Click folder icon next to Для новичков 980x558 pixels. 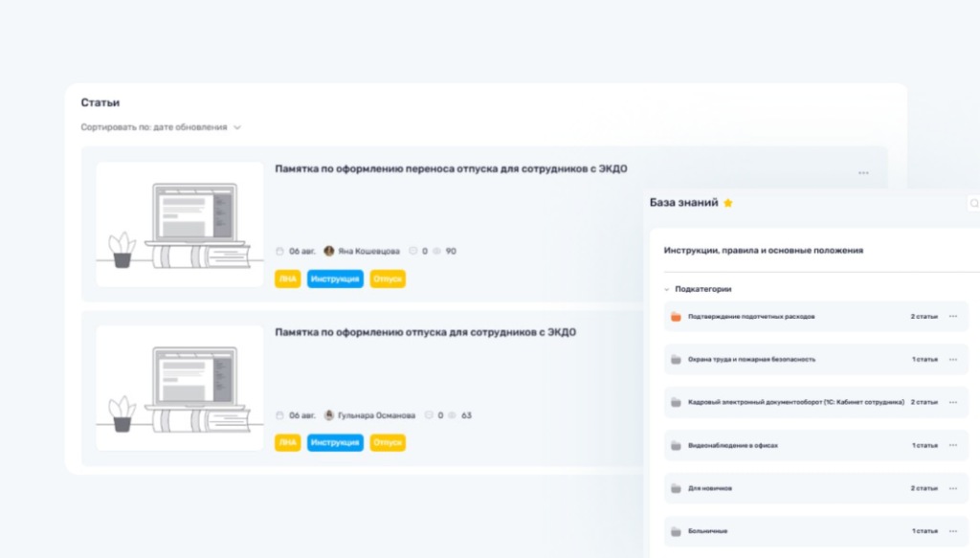[676, 488]
